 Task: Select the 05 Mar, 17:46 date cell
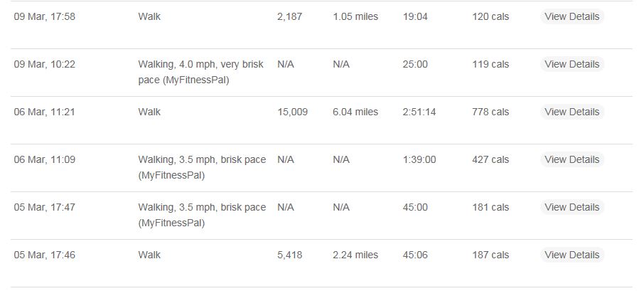coord(44,255)
